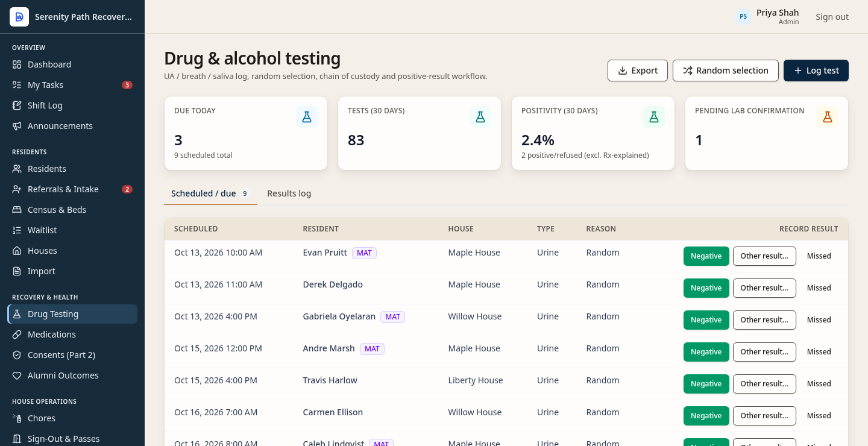Screen dimensions: 868x446
Task: Open Random selection
Action: click(726, 71)
